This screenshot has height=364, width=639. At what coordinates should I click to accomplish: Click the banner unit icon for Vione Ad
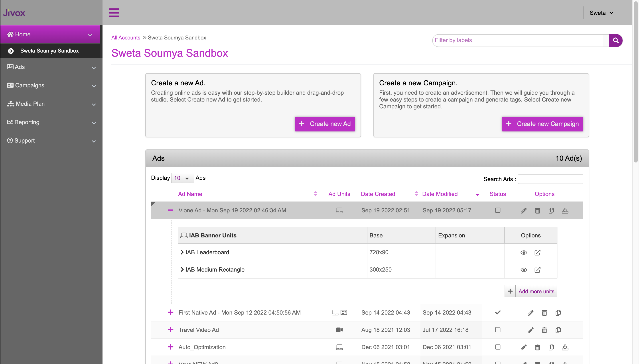[339, 211]
